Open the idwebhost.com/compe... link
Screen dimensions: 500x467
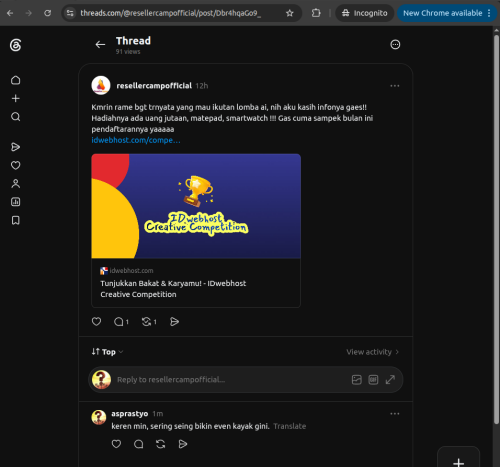coord(136,140)
